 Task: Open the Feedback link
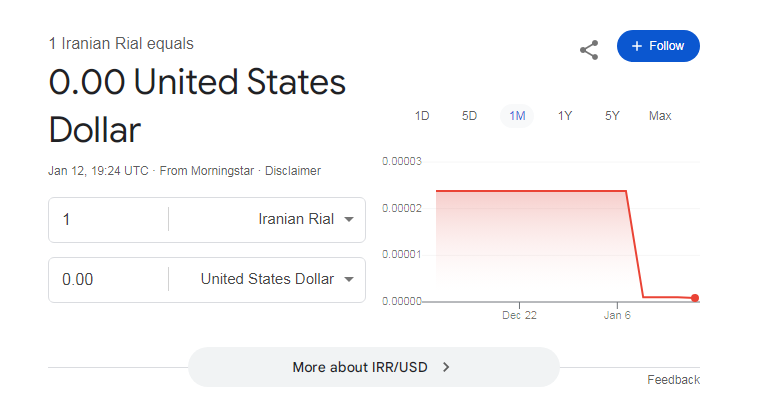tap(673, 380)
